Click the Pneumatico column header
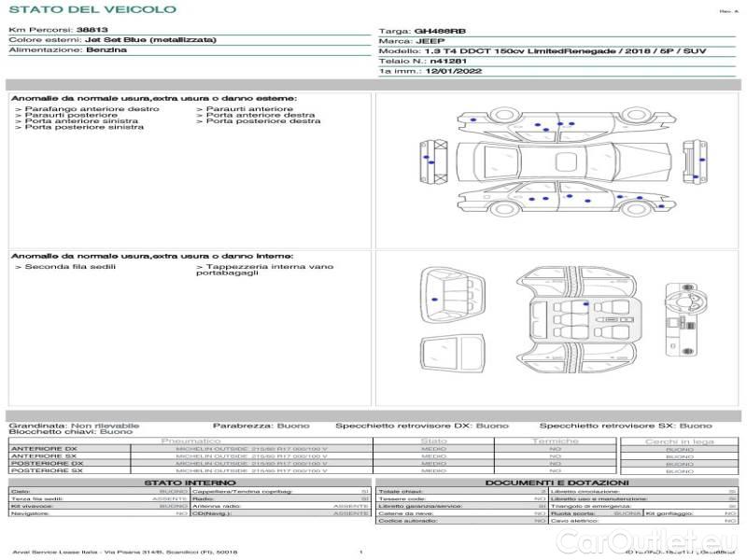The width and height of the screenshot is (747, 560). (x=191, y=441)
